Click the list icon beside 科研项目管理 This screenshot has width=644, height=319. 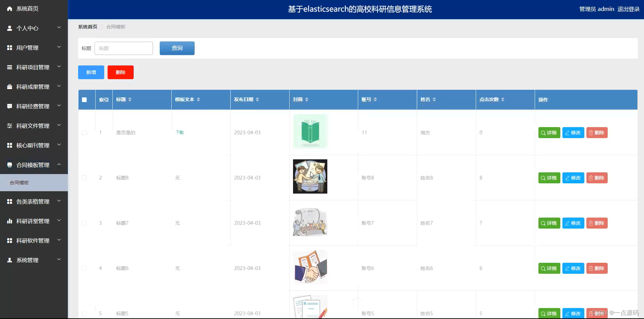click(10, 67)
